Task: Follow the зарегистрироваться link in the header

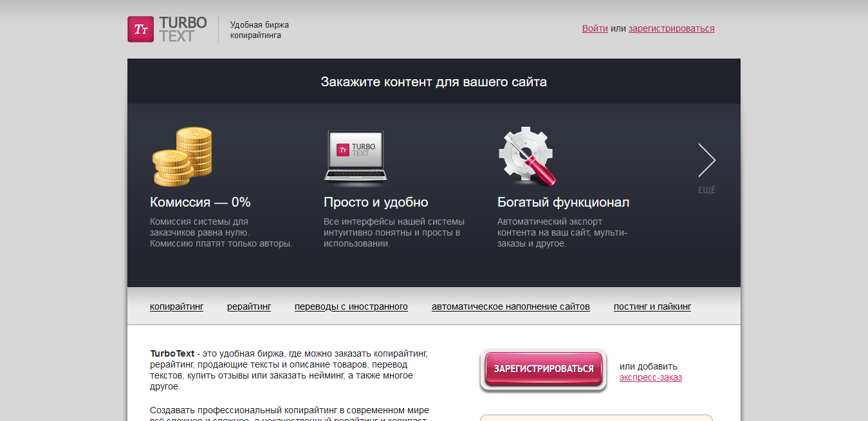Action: click(x=671, y=28)
